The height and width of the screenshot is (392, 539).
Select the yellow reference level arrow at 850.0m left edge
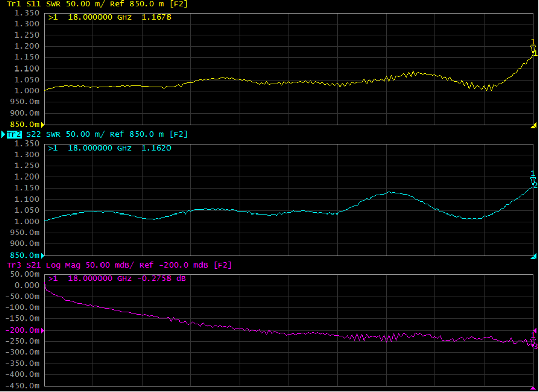pyautogui.click(x=42, y=124)
